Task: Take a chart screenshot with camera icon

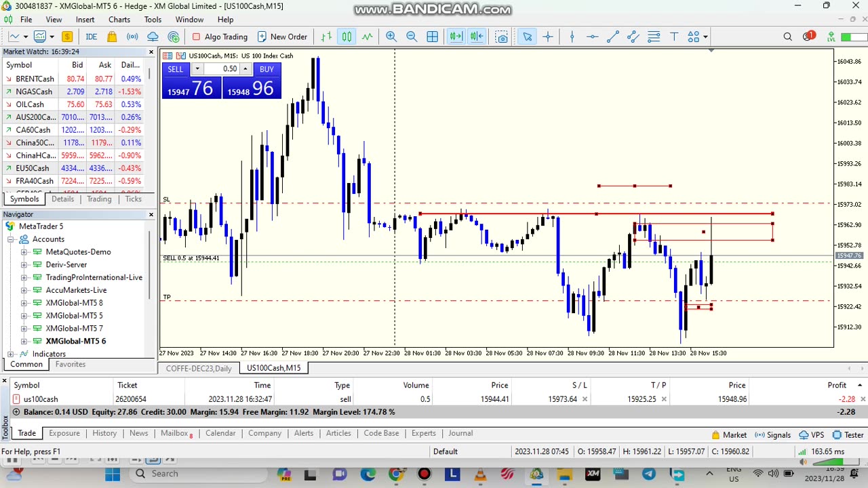Action: pyautogui.click(x=502, y=37)
